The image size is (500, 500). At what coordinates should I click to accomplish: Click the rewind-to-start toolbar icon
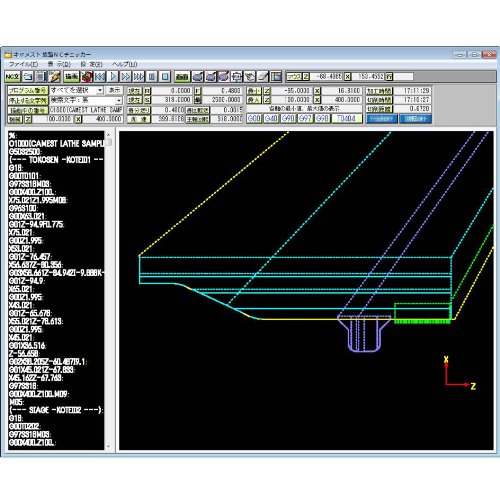100,77
